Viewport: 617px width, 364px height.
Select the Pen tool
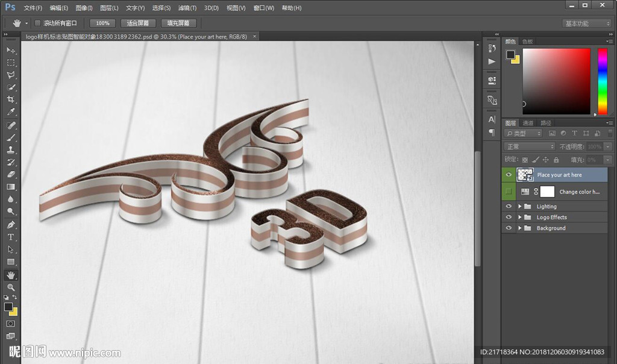pyautogui.click(x=11, y=224)
